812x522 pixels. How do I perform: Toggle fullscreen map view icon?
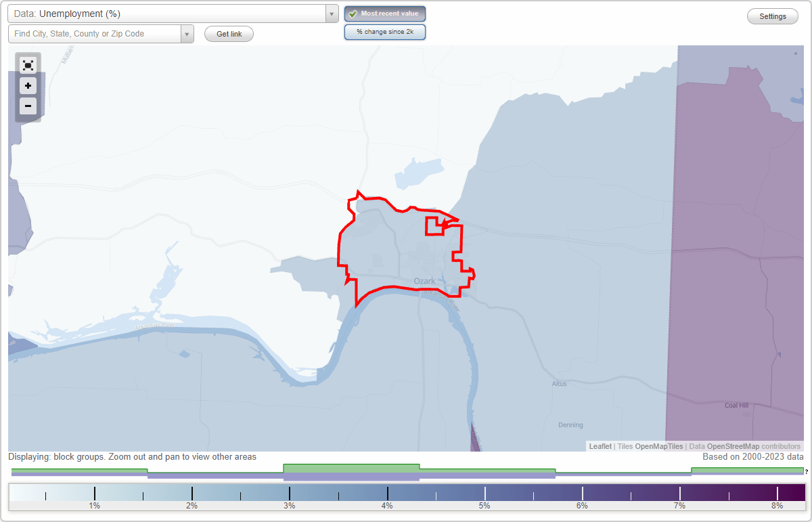(28, 65)
